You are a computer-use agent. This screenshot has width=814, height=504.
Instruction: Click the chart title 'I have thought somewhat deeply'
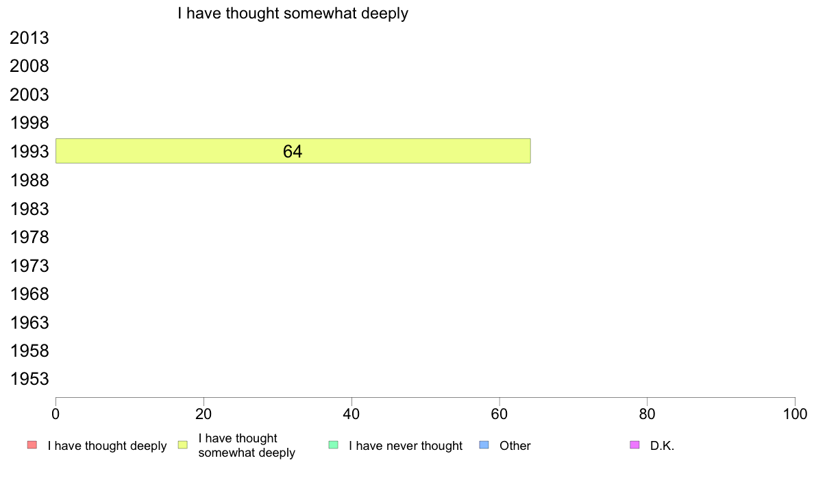(x=293, y=13)
